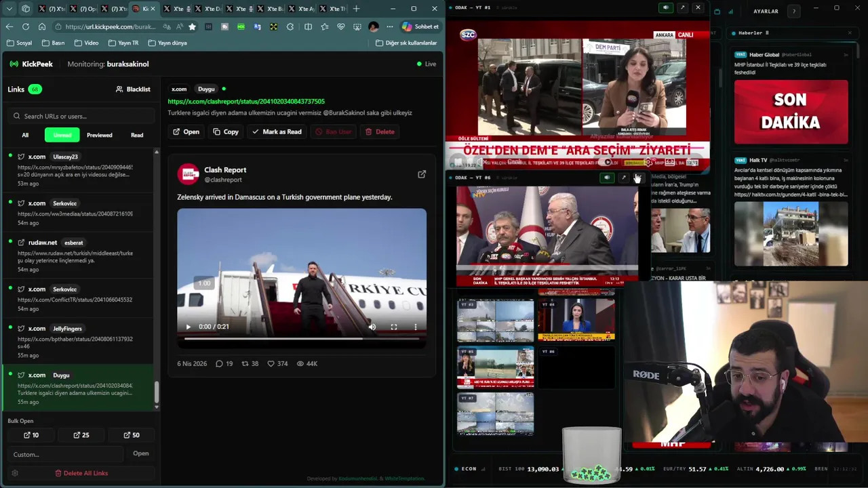Focus the Custom bulk open field

click(66, 454)
